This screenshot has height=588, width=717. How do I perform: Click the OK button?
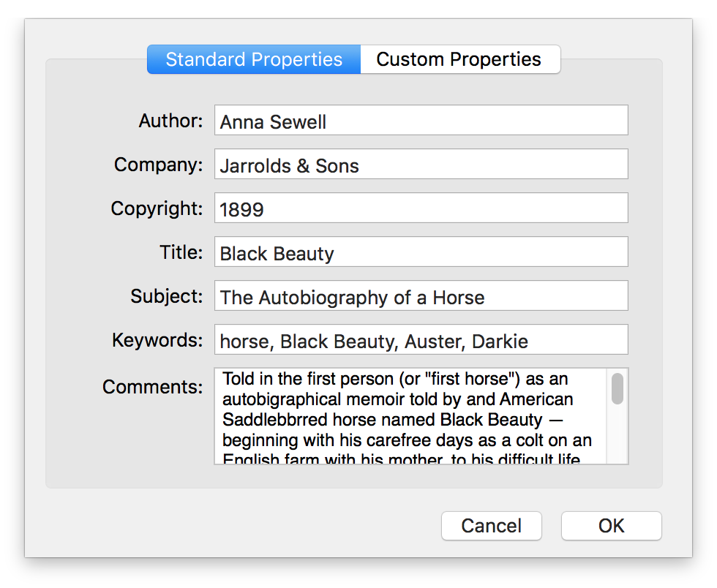tap(612, 526)
